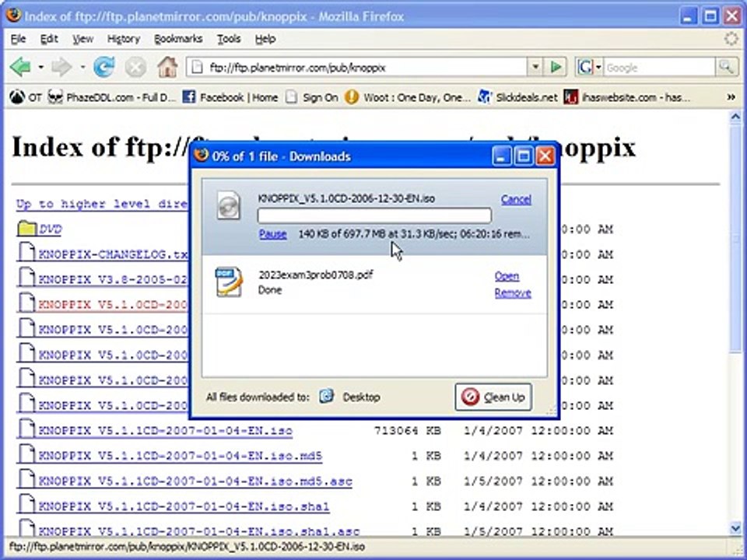Click the file icon beside KNOPPIX-CHANGELOG.txt
Image resolution: width=747 pixels, height=560 pixels.
pyautogui.click(x=26, y=252)
